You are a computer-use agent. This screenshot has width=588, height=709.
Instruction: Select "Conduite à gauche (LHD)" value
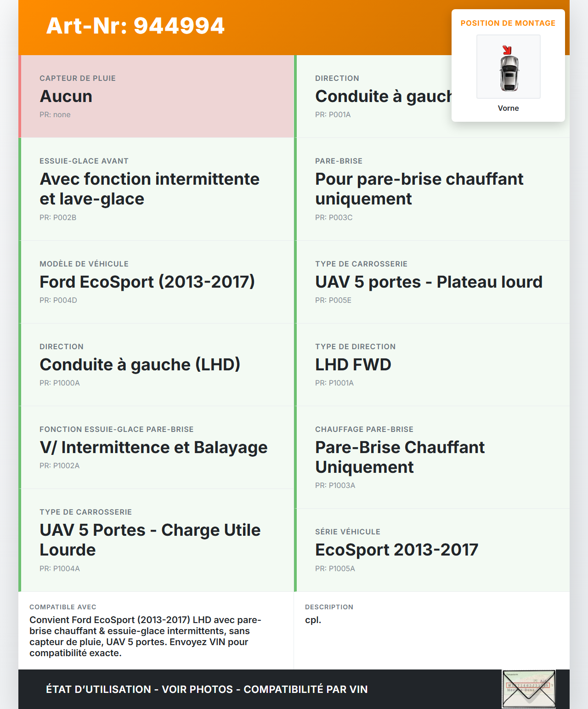pyautogui.click(x=140, y=365)
